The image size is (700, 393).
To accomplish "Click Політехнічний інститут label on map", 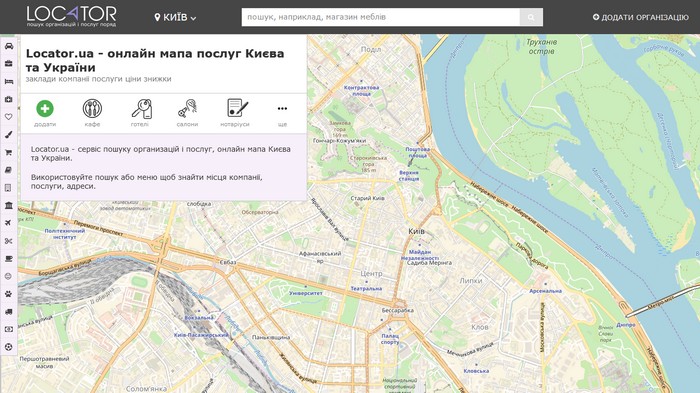I will pyautogui.click(x=65, y=234).
